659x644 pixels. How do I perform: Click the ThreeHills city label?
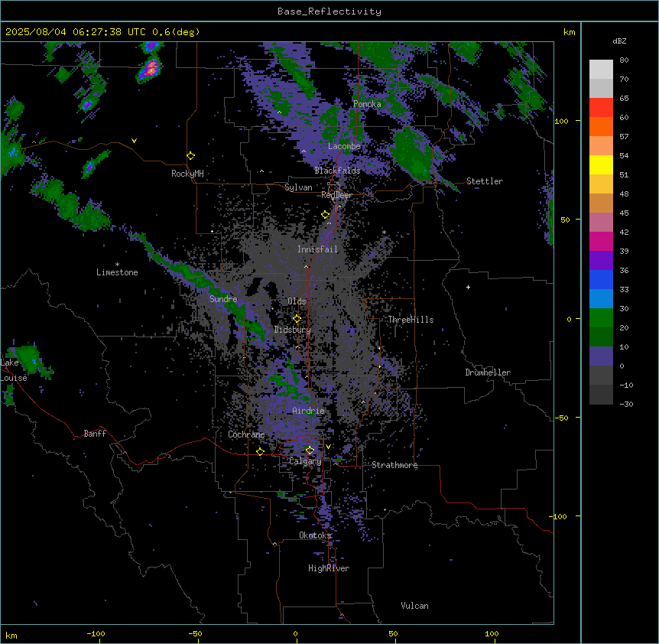click(x=411, y=320)
